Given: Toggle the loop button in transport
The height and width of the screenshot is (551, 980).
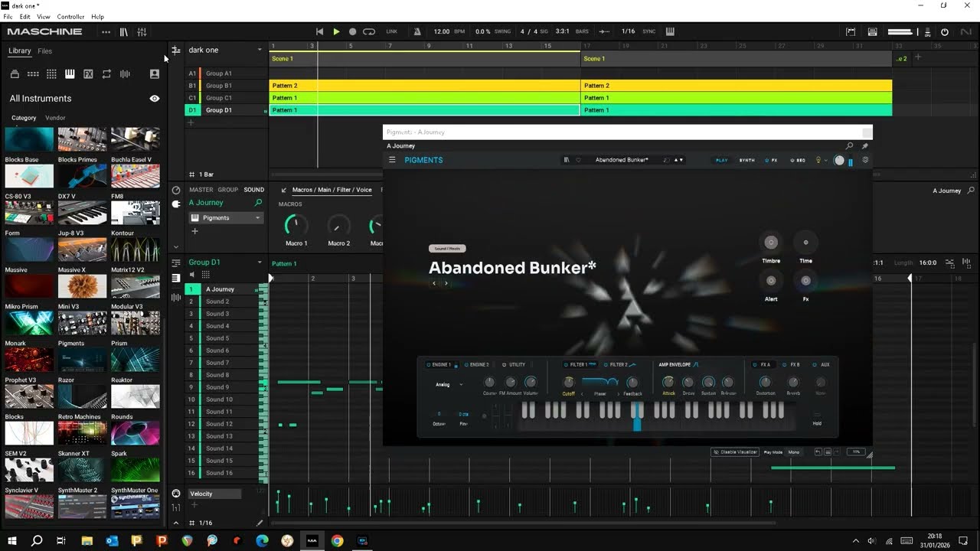Looking at the screenshot, I should pos(369,31).
